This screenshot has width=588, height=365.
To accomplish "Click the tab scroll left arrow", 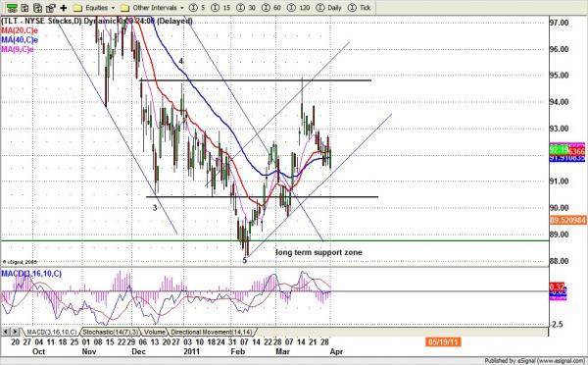I will tap(6, 332).
